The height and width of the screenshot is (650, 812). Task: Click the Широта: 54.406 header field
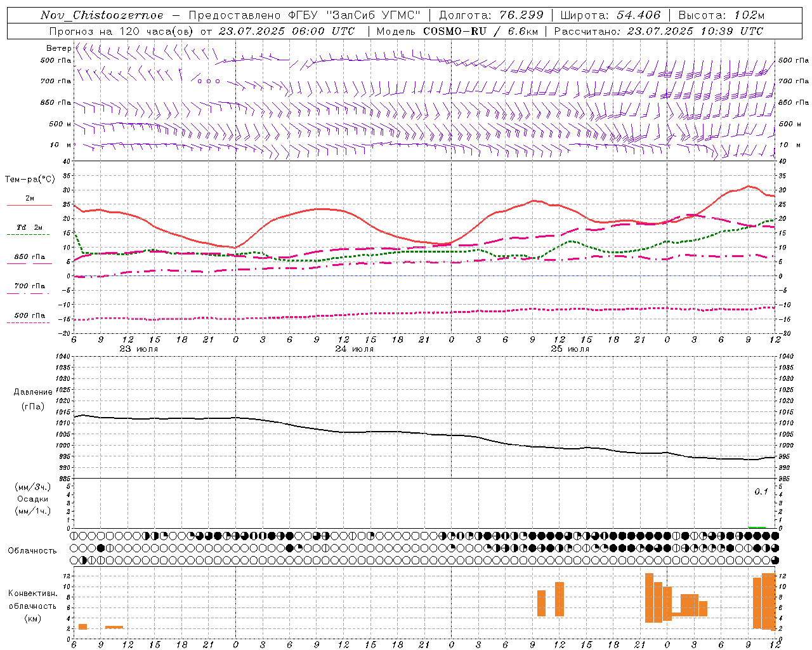point(610,15)
